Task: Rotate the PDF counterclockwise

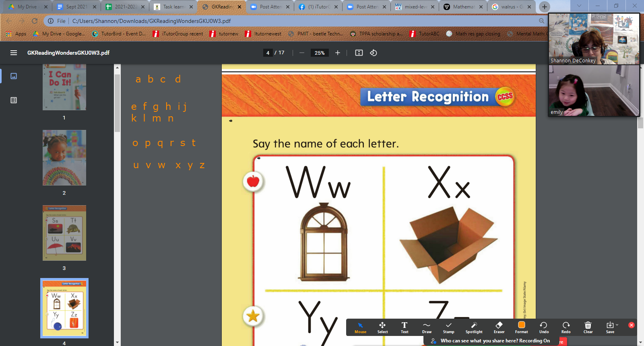Action: coord(374,53)
